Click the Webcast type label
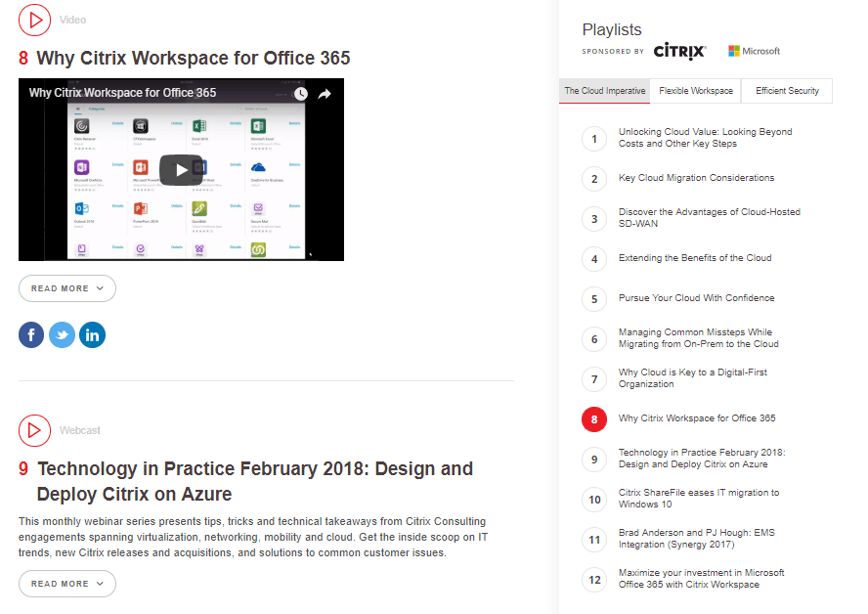The width and height of the screenshot is (868, 614). click(80, 430)
